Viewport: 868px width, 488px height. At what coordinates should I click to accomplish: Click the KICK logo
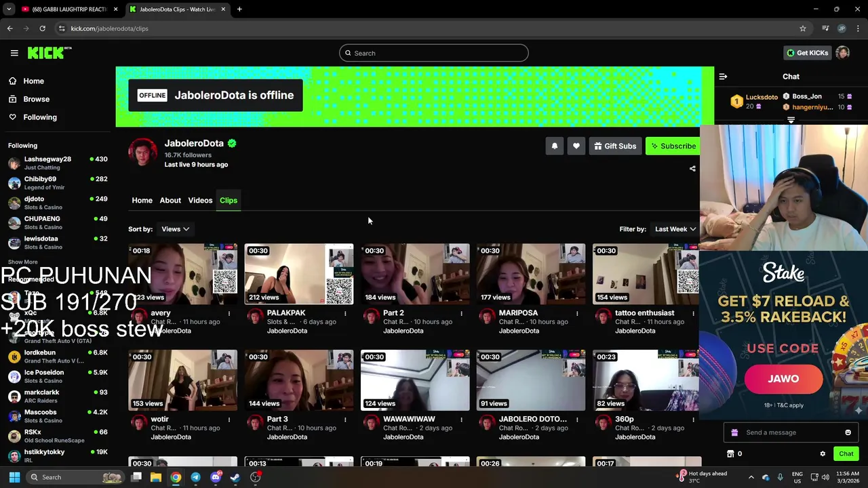click(49, 53)
